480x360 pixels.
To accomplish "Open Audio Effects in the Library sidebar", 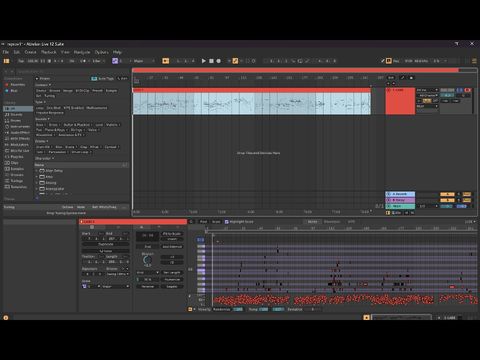I will (x=20, y=133).
